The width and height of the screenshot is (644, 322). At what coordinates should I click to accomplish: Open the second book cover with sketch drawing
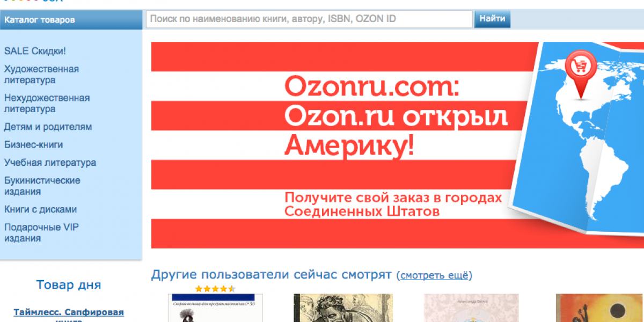tap(343, 308)
